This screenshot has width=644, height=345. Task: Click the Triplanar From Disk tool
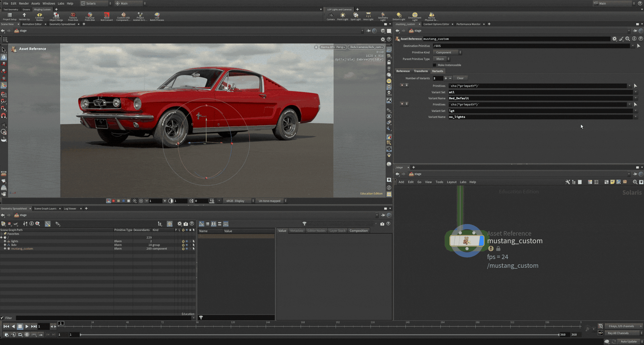tap(90, 16)
